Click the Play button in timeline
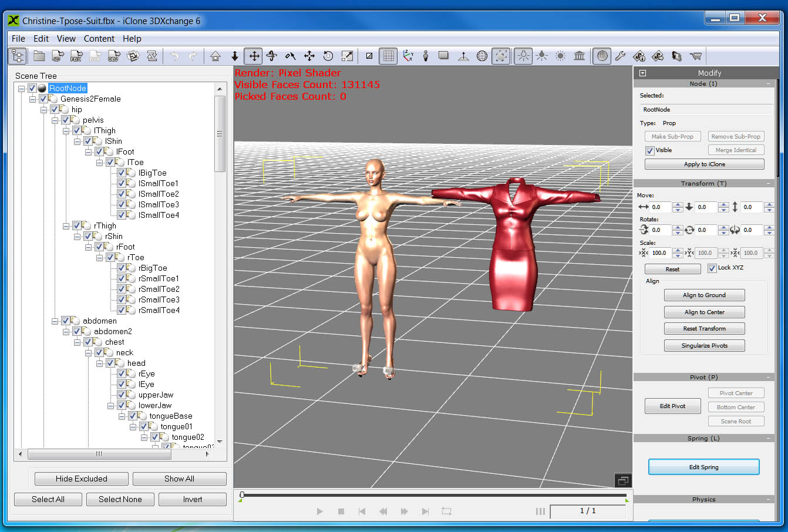 pyautogui.click(x=319, y=511)
